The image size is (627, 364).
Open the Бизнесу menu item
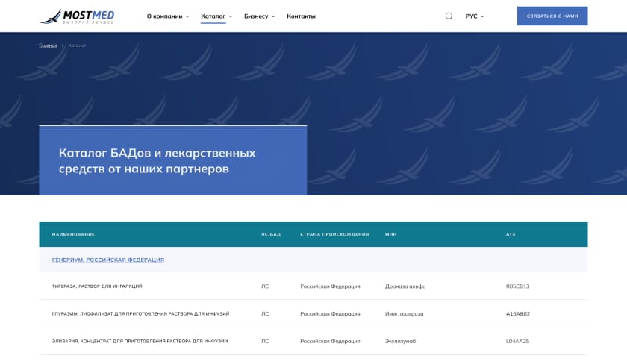[256, 16]
